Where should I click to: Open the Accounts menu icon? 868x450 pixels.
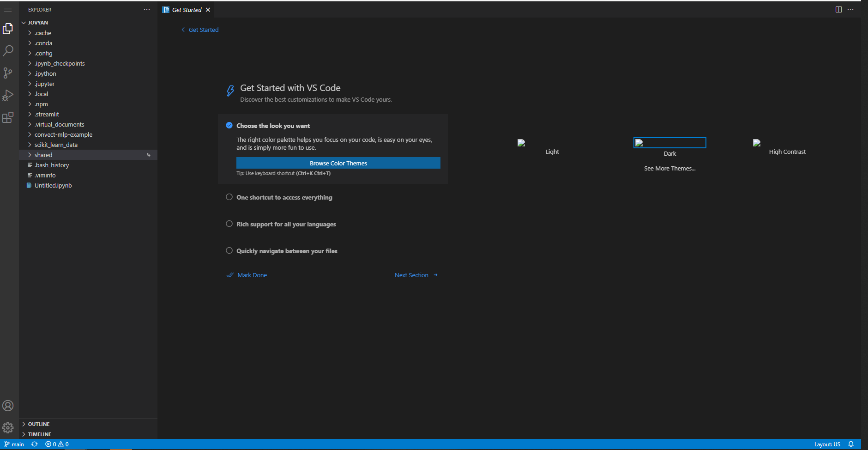[8, 406]
